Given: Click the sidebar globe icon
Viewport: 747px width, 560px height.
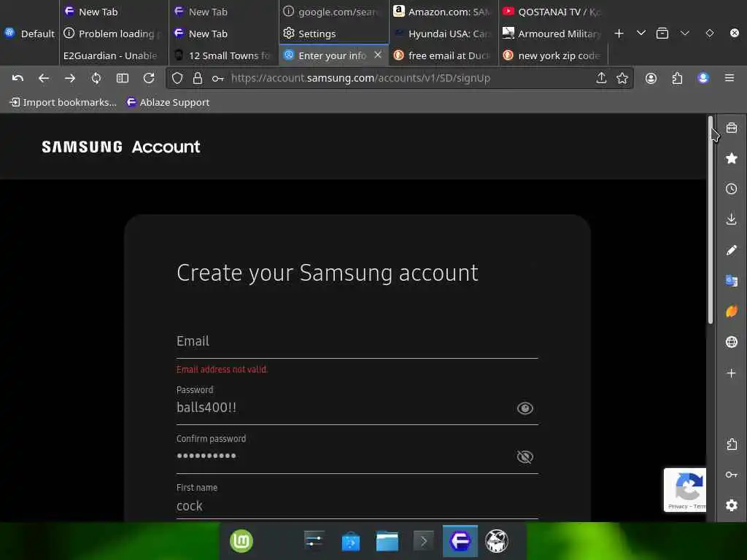Looking at the screenshot, I should point(732,342).
